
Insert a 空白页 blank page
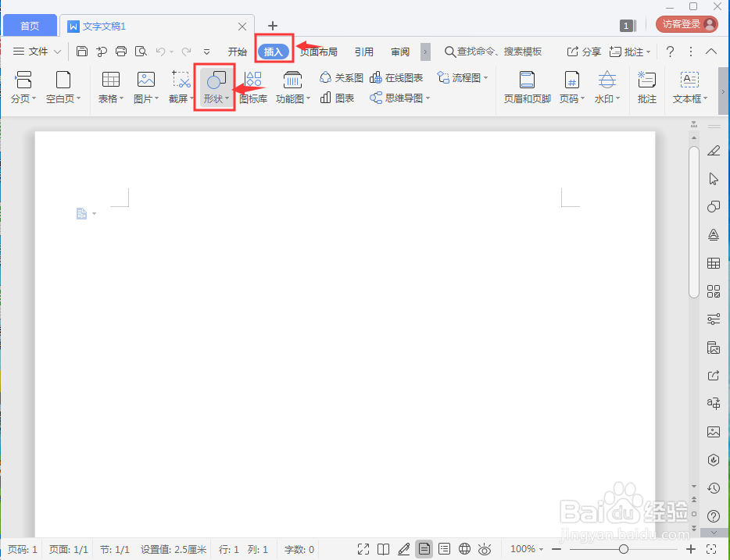63,87
